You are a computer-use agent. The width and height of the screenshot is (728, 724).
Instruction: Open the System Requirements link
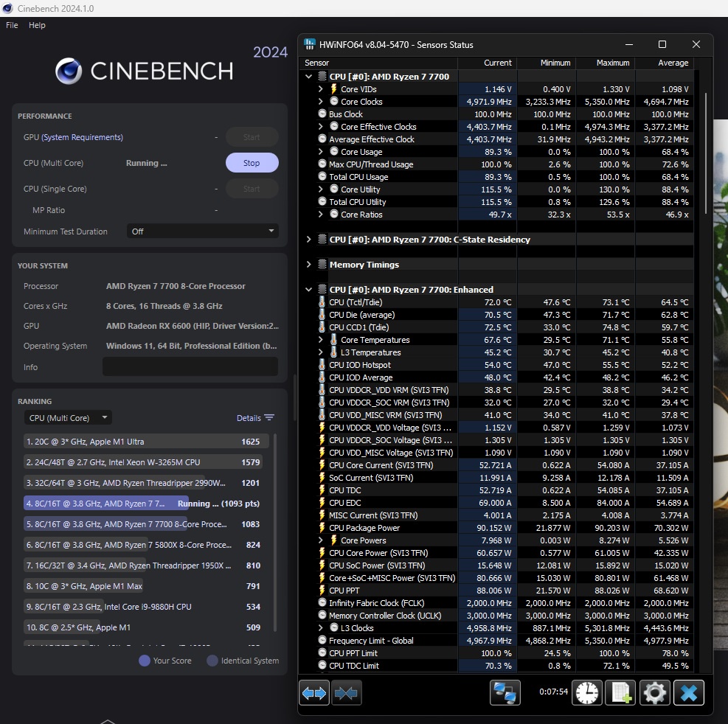82,137
